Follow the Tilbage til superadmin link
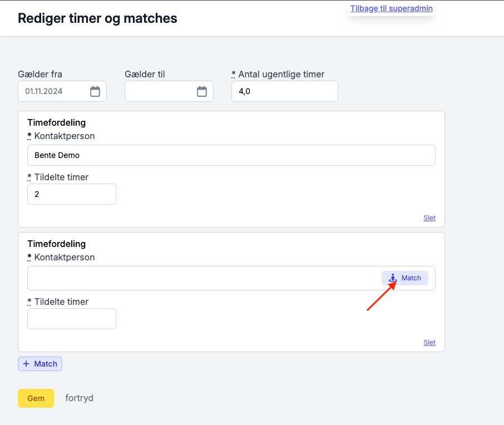Image resolution: width=504 pixels, height=425 pixels. click(x=391, y=8)
